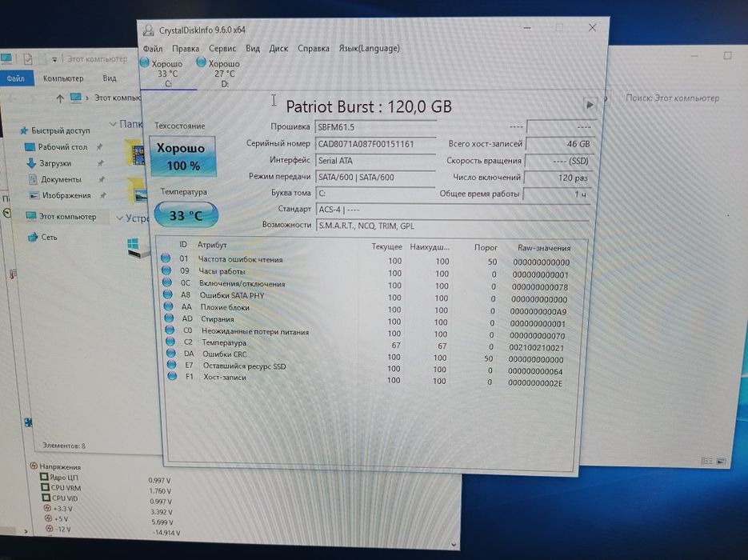The height and width of the screenshot is (560, 748).
Task: Open the Файл tab in Explorer window
Action: (16, 78)
